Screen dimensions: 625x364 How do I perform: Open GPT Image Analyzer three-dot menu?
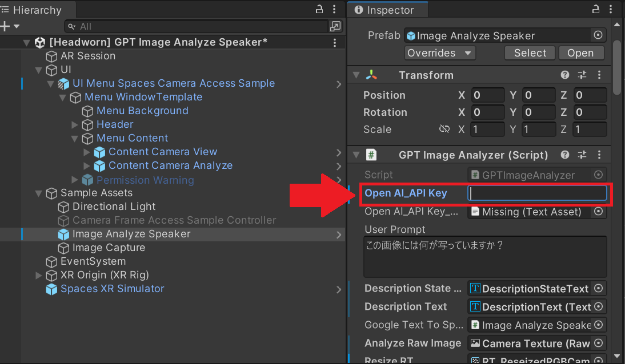point(599,155)
